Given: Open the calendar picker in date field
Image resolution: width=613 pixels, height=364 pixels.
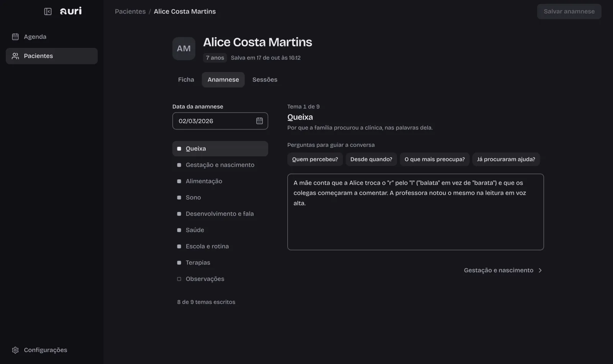Looking at the screenshot, I should 259,121.
